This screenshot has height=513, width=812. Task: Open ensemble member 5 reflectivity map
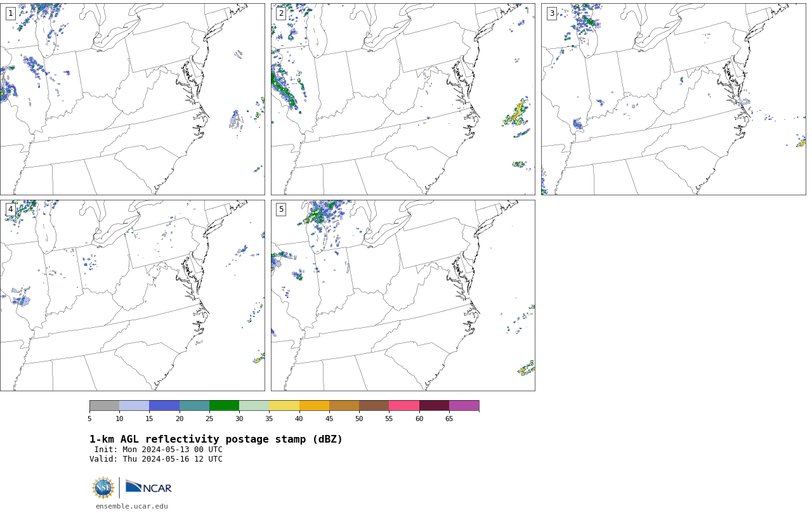click(403, 295)
